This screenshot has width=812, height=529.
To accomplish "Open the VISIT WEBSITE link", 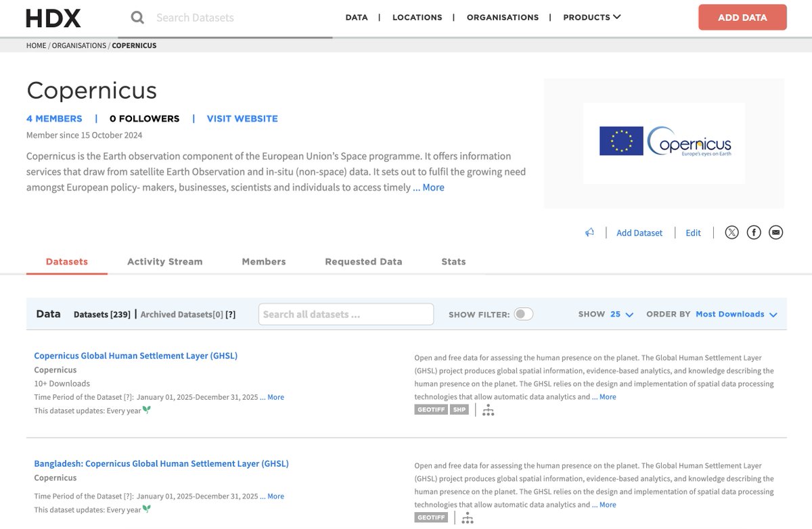I will (242, 118).
